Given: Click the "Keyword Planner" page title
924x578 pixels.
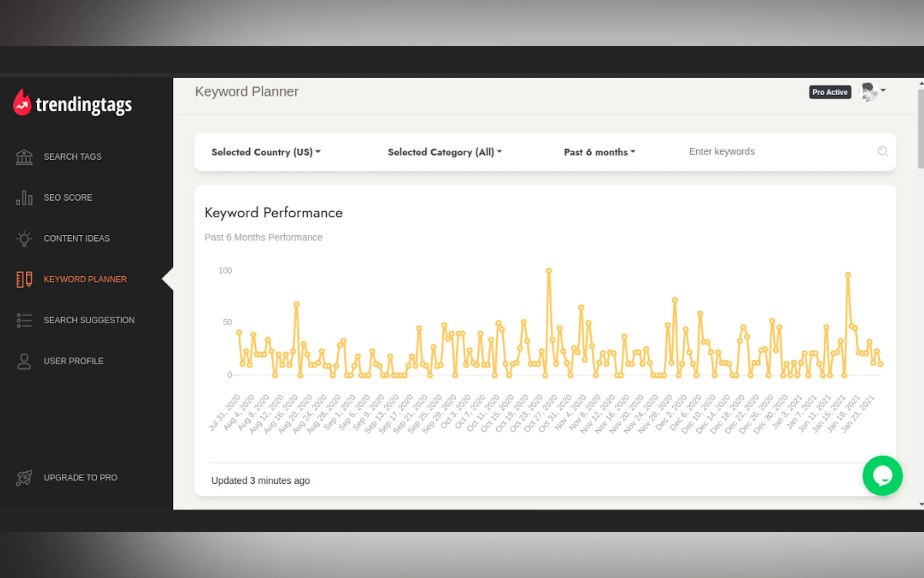Looking at the screenshot, I should (247, 92).
